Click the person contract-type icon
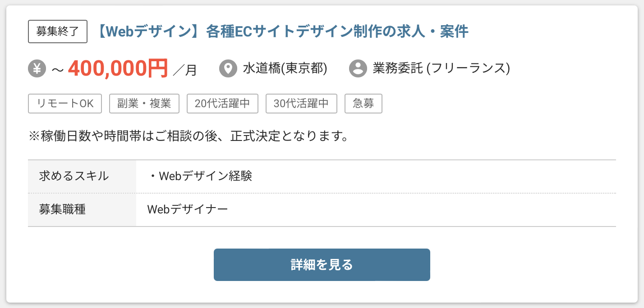644x308 pixels. (358, 68)
